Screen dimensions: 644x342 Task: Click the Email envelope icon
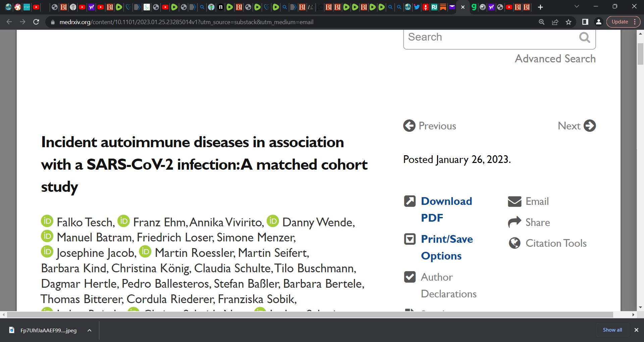(515, 202)
